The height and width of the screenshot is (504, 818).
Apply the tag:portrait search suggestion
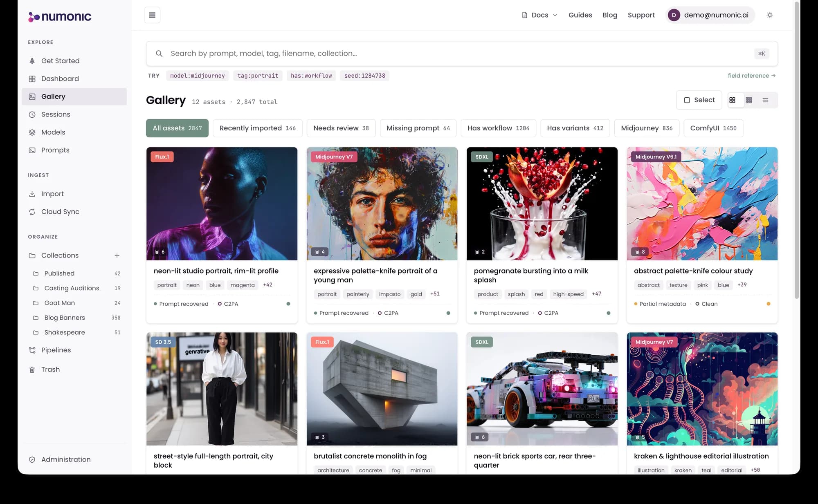coord(258,76)
